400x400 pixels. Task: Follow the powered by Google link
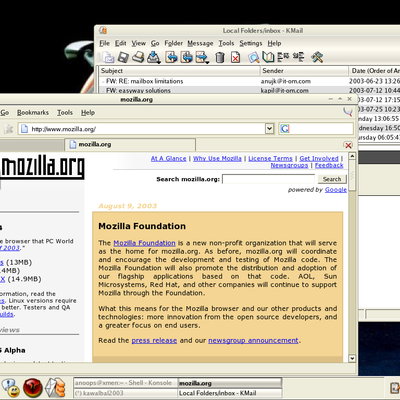[x=336, y=190]
